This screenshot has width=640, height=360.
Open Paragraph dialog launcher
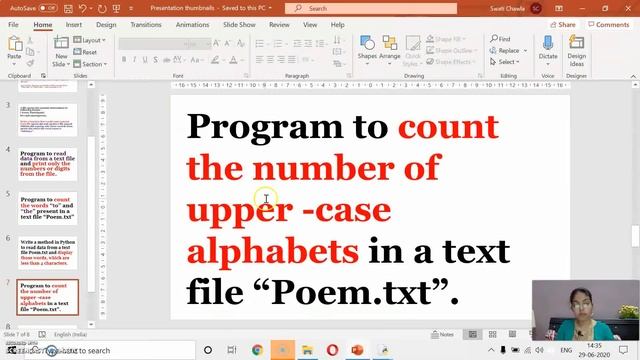coord(349,76)
